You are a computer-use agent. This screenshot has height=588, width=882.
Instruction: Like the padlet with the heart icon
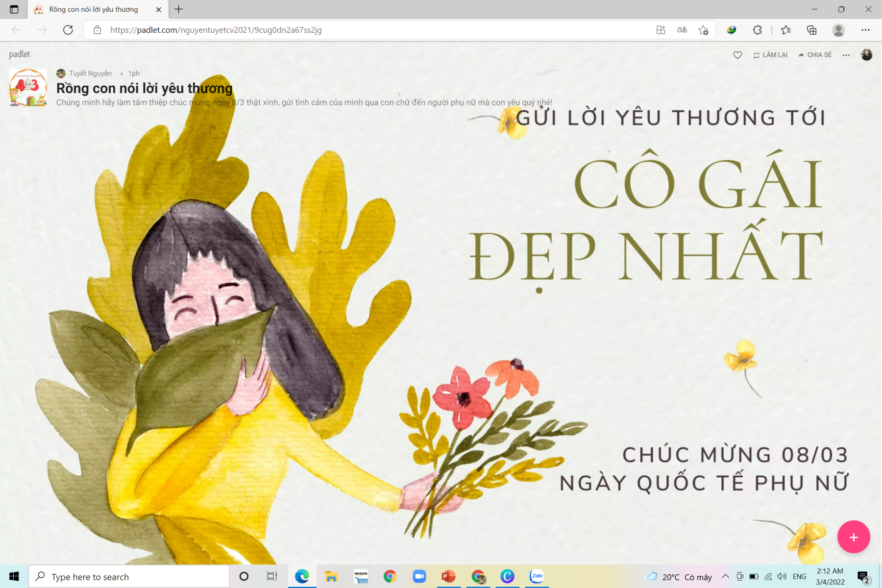[737, 55]
